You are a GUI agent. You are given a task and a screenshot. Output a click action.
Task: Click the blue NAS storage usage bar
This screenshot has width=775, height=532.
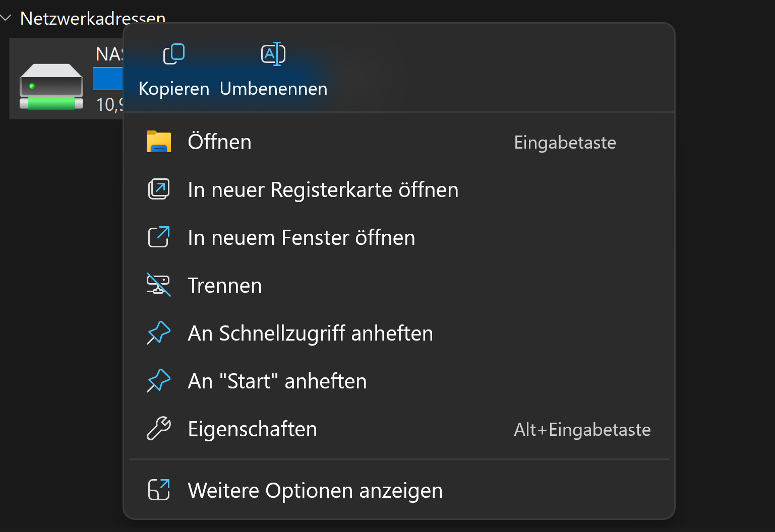108,79
